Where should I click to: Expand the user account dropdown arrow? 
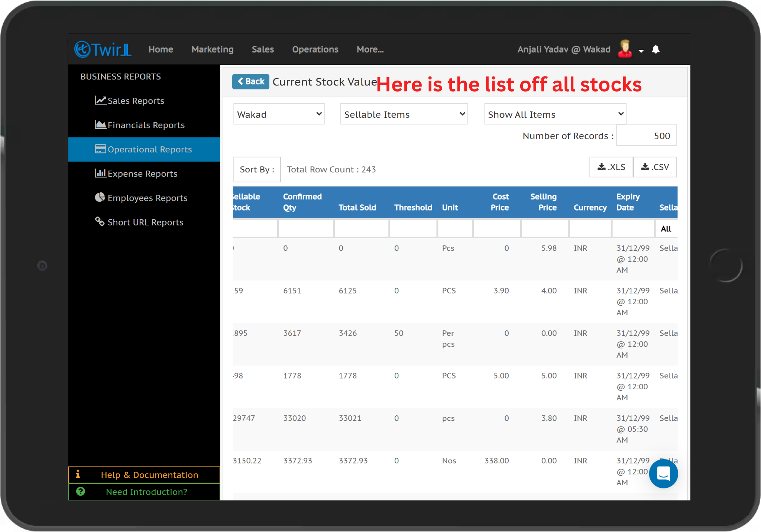[641, 51]
